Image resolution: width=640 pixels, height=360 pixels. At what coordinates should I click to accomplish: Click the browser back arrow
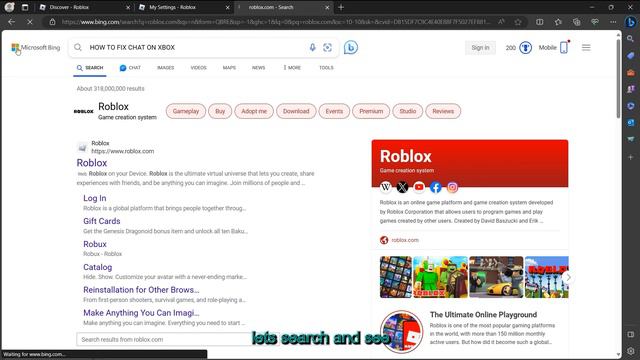(11, 22)
